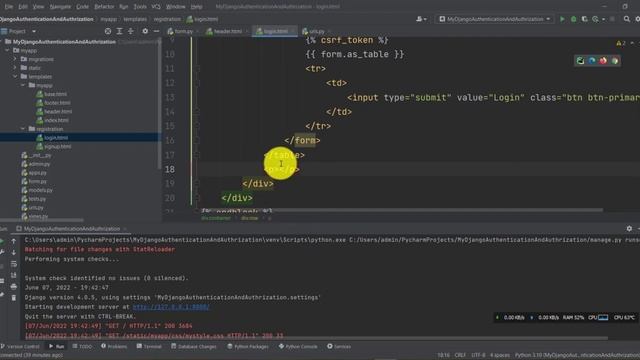Image resolution: width=640 pixels, height=360 pixels.
Task: Click the down-arrow in Run console
Action: pos(13,253)
